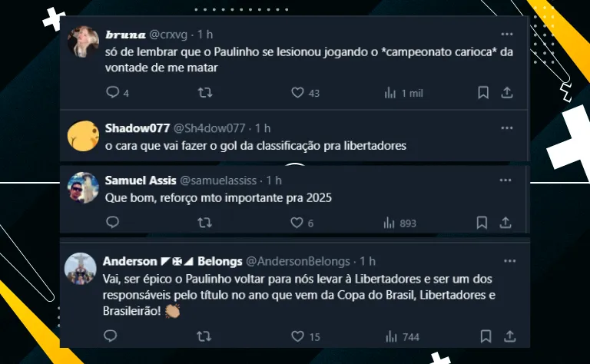Reply to Samuel Assis's tweet
The width and height of the screenshot is (590, 364).
coord(113,223)
